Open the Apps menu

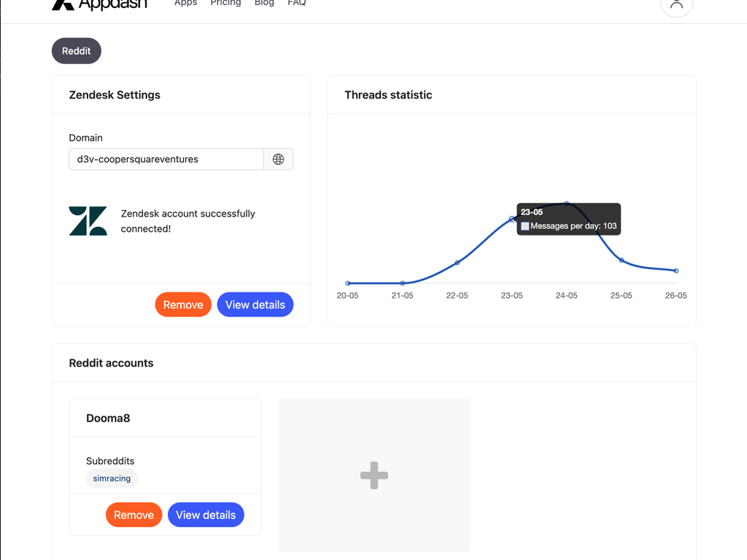pyautogui.click(x=185, y=4)
